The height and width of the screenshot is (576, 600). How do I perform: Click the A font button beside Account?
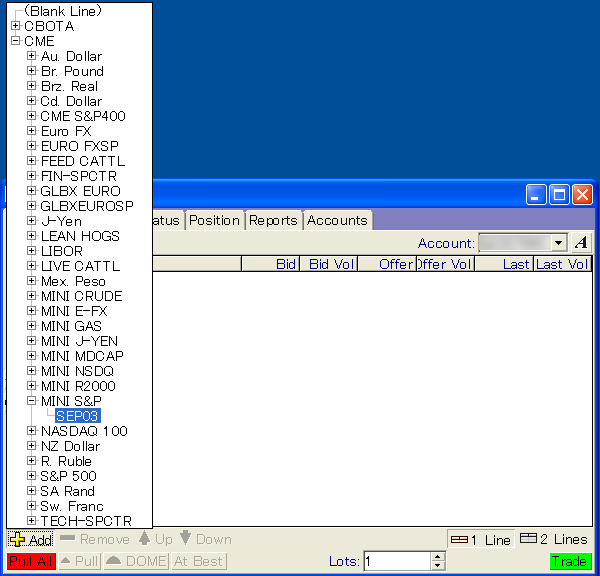pos(582,242)
